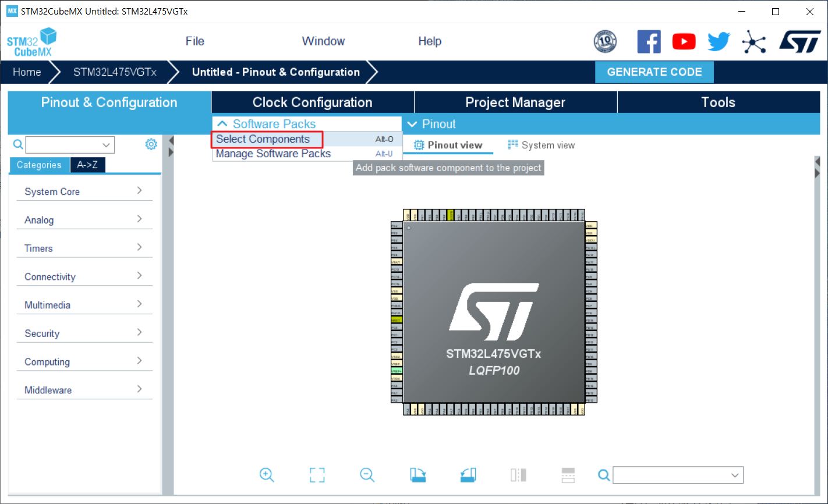Fit the pinout view to the window

(x=317, y=475)
